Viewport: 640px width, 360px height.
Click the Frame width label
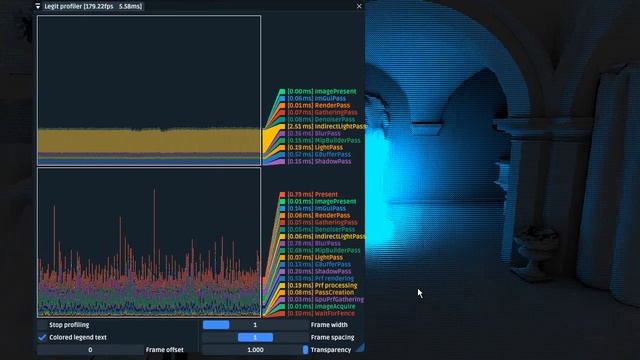pyautogui.click(x=329, y=325)
